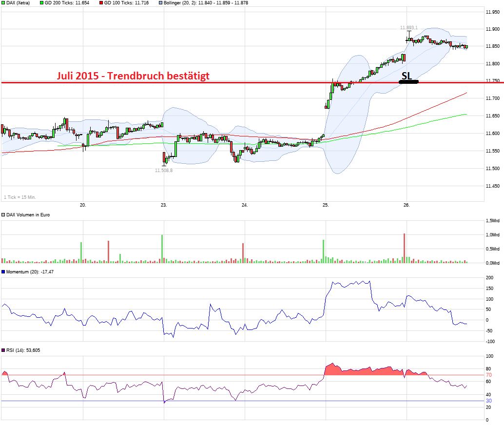The height and width of the screenshot is (425, 504).
Task: Click the GD 100 Ticks red legend marker
Action: 101,3
